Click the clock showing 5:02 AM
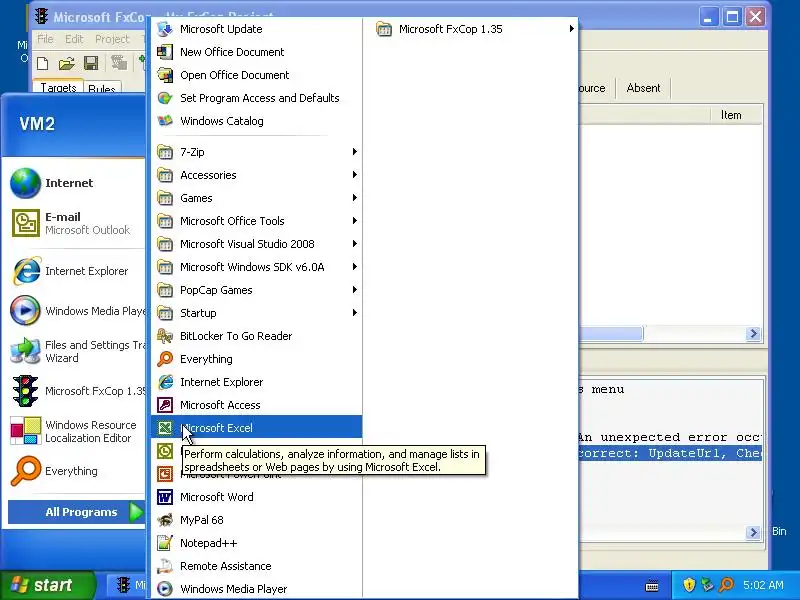The height and width of the screenshot is (600, 800). pyautogui.click(x=763, y=585)
